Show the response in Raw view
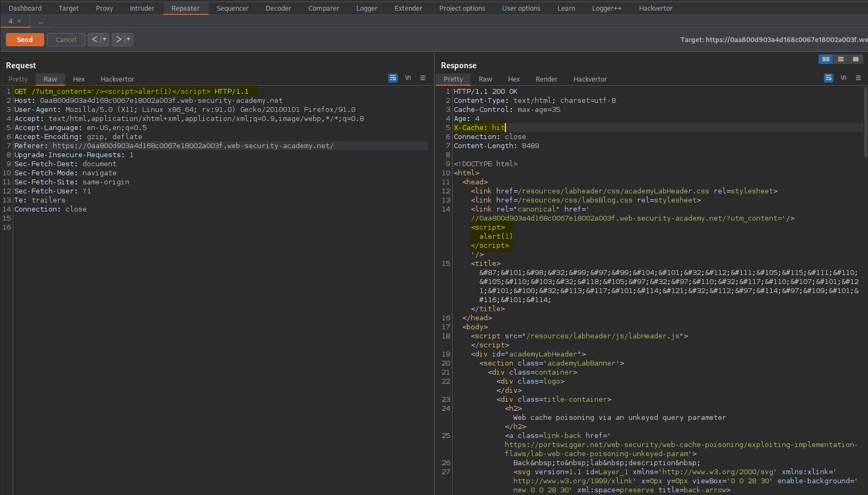The width and height of the screenshot is (868, 495). (x=485, y=79)
